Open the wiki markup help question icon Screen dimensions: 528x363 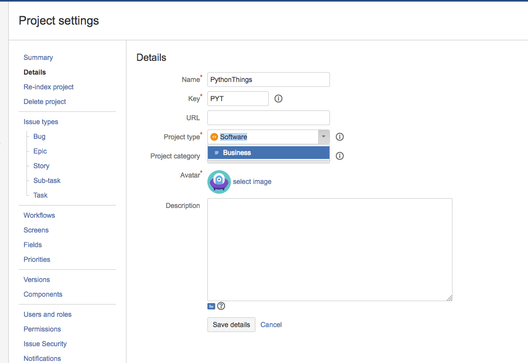(x=221, y=306)
